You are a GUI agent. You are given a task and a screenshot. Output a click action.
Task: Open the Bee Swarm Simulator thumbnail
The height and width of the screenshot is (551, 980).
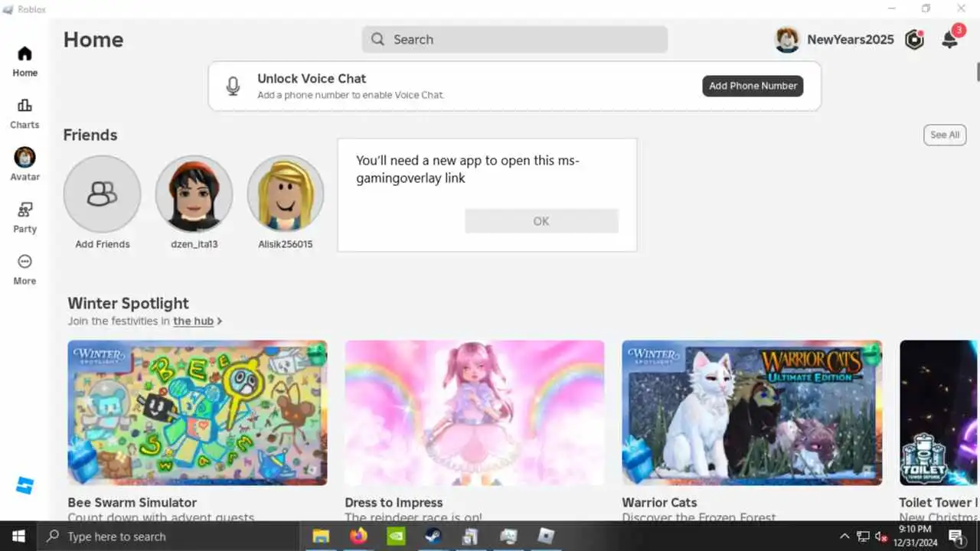pos(198,412)
